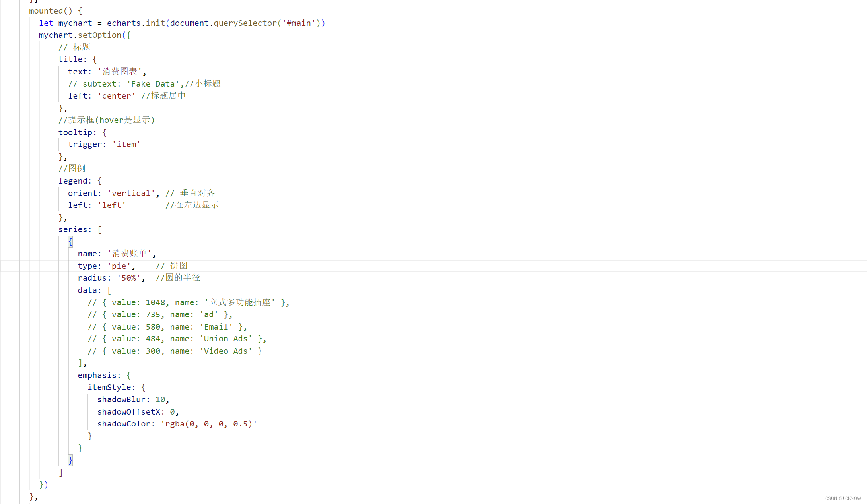Click highlighted opening brace under series
Screen dimensions: 867x504
(70, 242)
